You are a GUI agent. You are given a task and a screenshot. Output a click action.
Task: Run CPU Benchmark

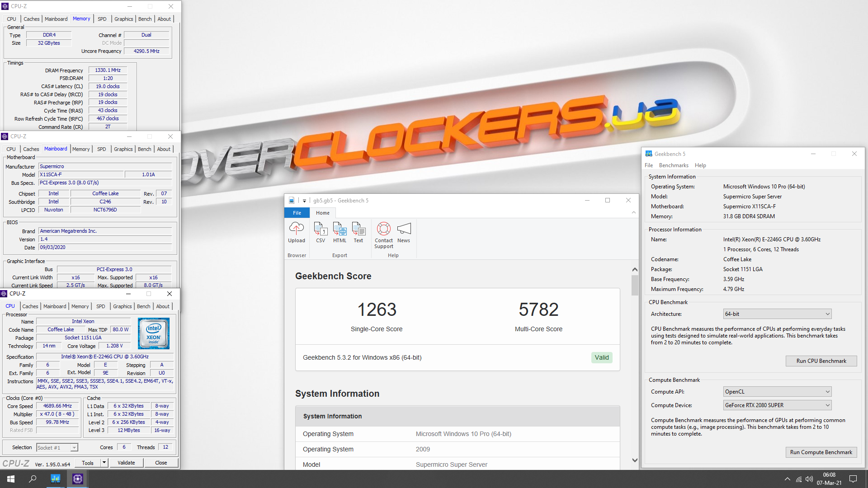(821, 361)
